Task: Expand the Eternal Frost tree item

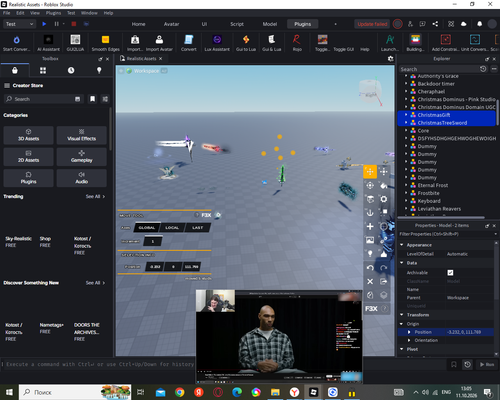Action: tap(406, 185)
